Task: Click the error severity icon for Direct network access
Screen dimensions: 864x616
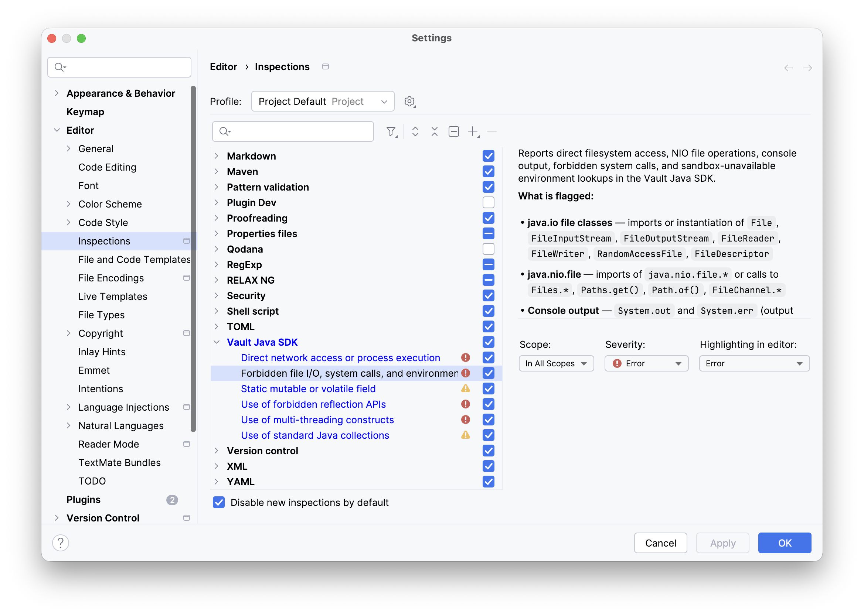Action: point(466,358)
